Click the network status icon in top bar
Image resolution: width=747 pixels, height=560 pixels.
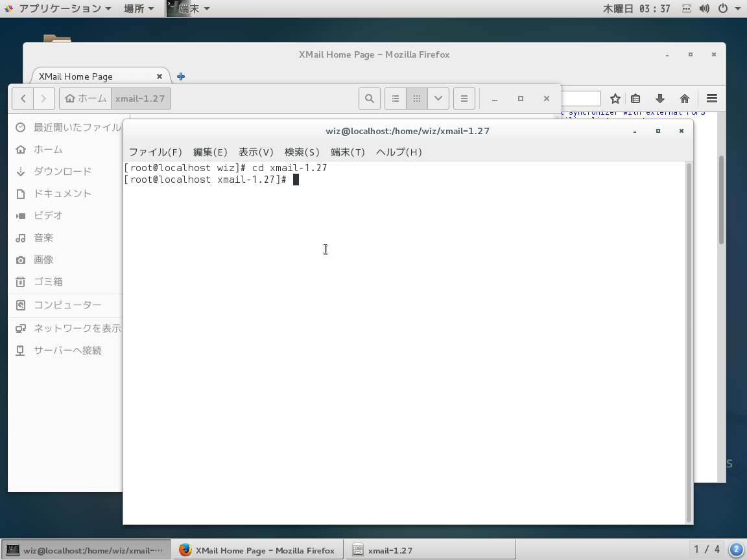[687, 8]
